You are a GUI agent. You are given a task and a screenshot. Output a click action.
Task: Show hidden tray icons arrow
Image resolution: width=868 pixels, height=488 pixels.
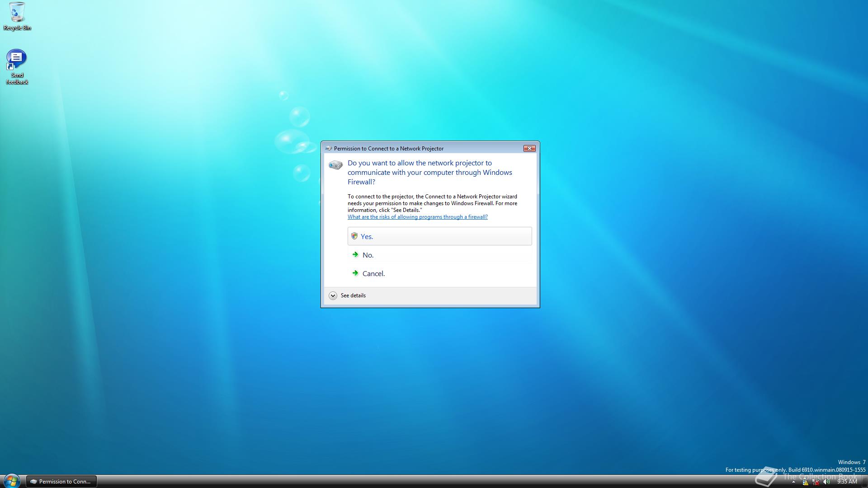pyautogui.click(x=793, y=482)
